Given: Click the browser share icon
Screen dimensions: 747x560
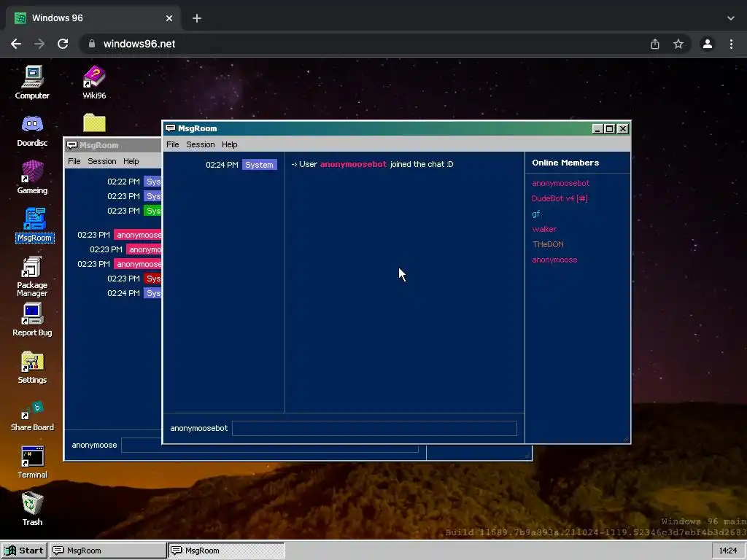Looking at the screenshot, I should [655, 44].
